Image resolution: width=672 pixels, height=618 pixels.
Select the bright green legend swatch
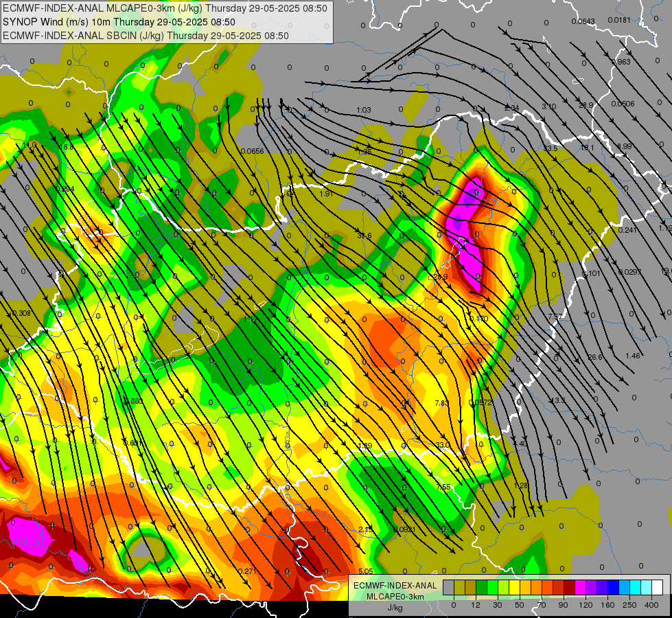(493, 588)
